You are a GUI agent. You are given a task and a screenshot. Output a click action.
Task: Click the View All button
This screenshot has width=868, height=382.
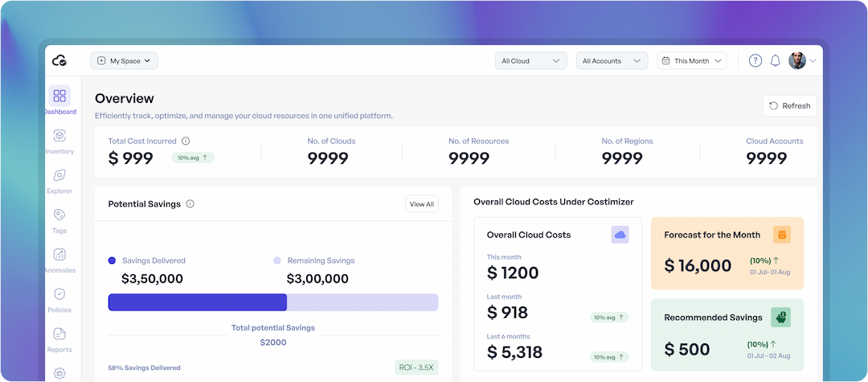click(x=421, y=204)
